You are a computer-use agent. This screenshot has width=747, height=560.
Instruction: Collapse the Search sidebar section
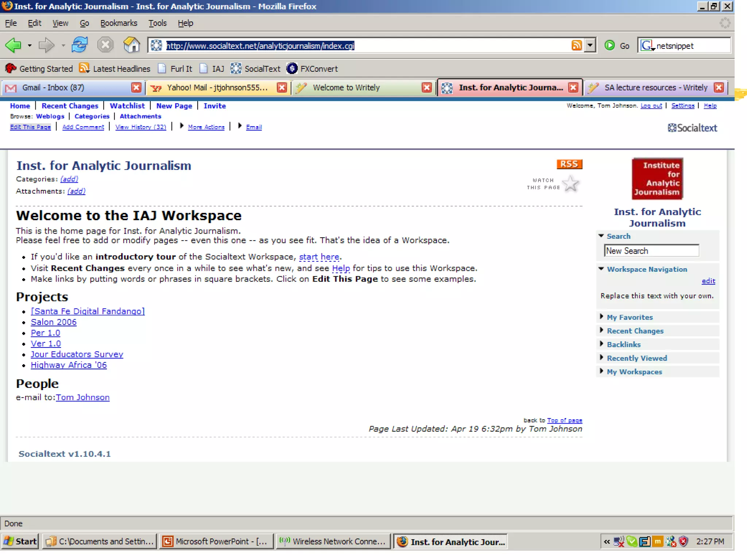click(x=601, y=236)
